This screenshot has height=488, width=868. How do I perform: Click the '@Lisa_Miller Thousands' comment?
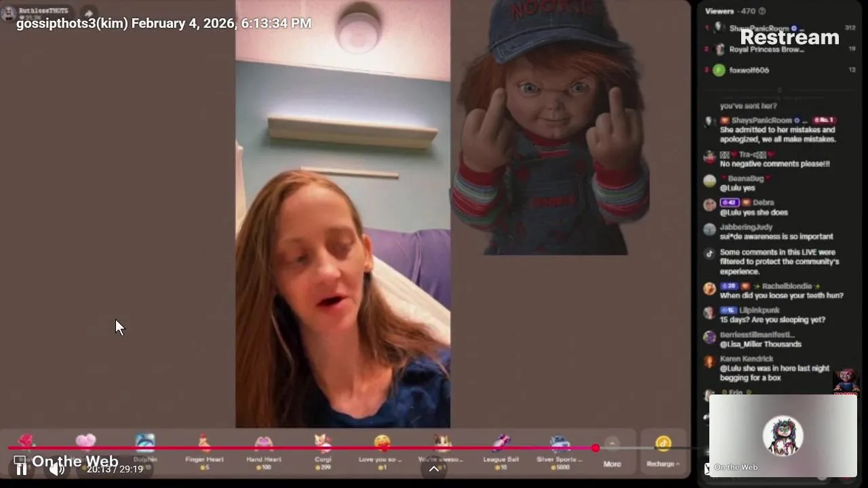coord(760,344)
